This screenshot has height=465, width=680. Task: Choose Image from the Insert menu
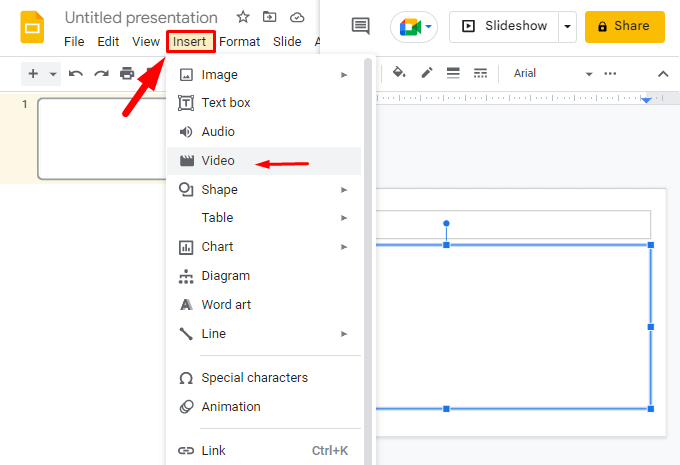click(x=264, y=75)
